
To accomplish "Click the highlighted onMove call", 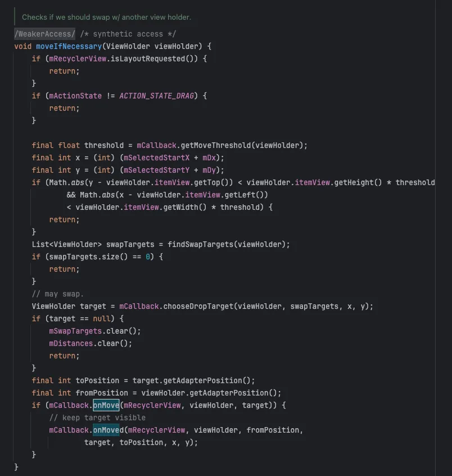I will (x=106, y=405).
